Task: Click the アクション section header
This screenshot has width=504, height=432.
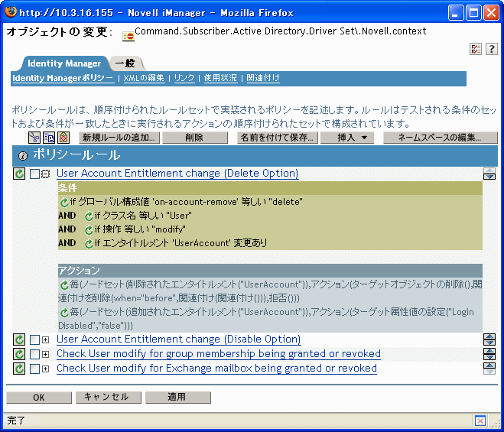Action: pyautogui.click(x=270, y=271)
